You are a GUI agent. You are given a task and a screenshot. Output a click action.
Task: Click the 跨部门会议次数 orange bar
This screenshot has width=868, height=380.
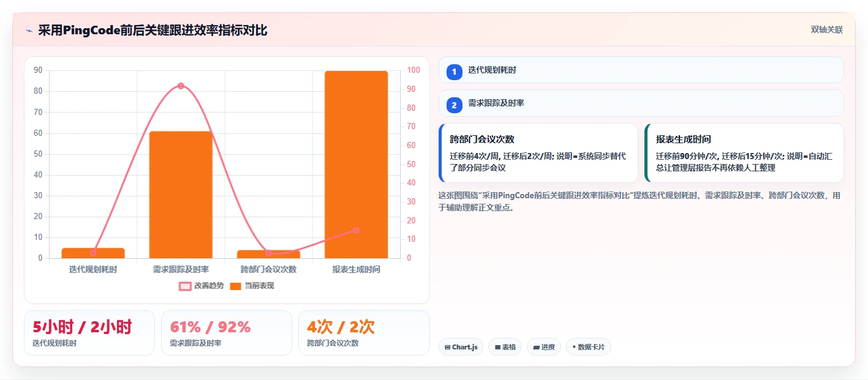[268, 254]
